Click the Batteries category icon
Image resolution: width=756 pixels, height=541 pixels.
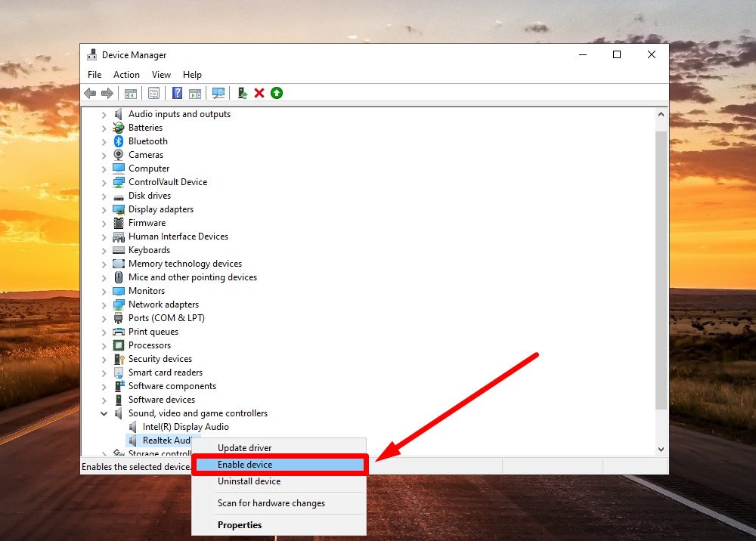[119, 128]
